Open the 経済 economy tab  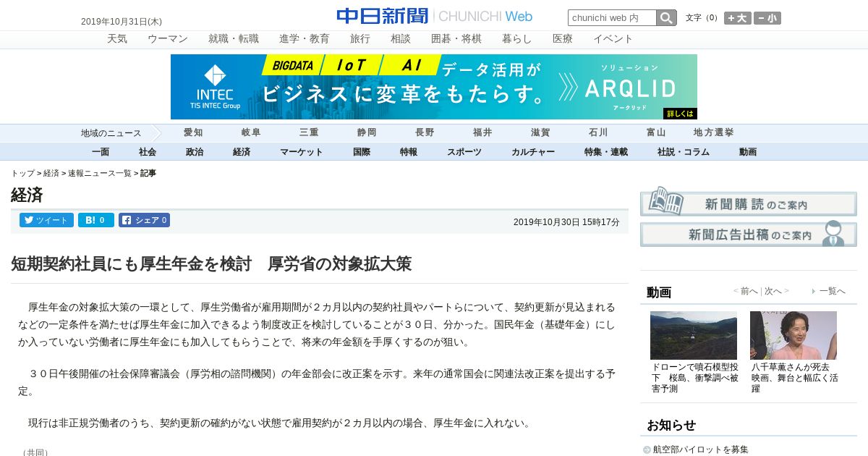click(x=242, y=152)
